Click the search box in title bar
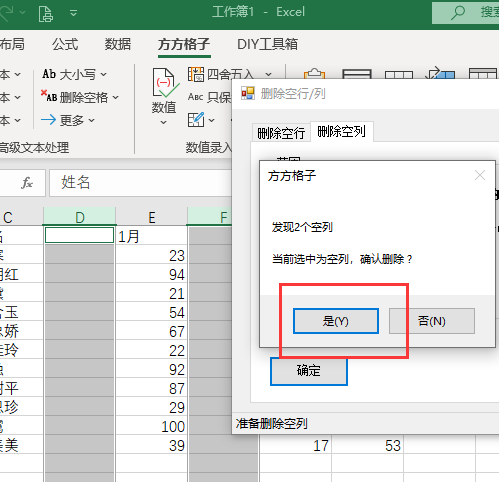The height and width of the screenshot is (482, 499). pos(466,13)
